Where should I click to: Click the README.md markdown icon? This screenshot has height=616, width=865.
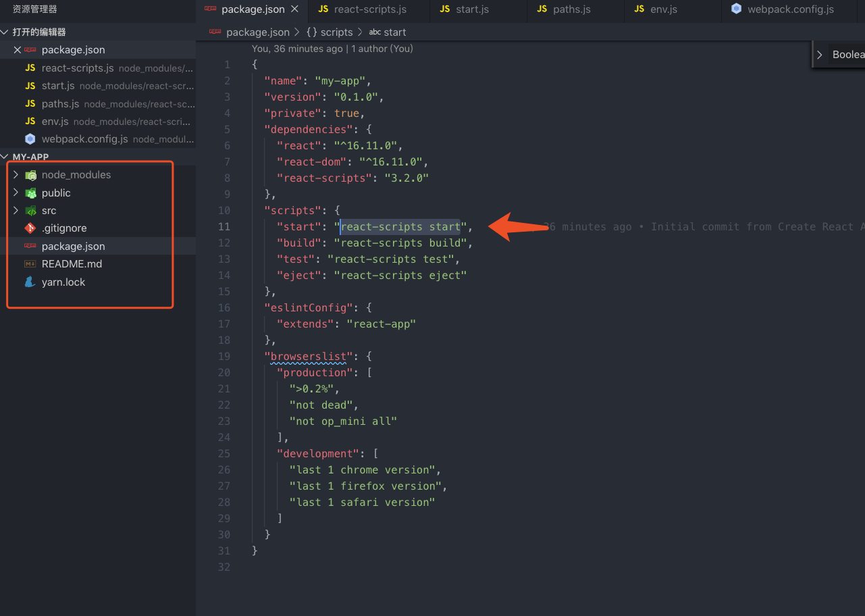[30, 264]
